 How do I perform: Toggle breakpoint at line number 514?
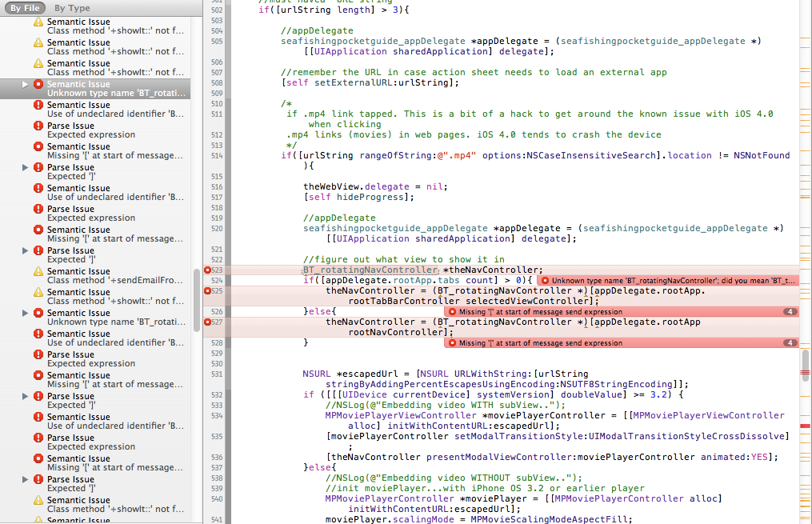(216, 155)
